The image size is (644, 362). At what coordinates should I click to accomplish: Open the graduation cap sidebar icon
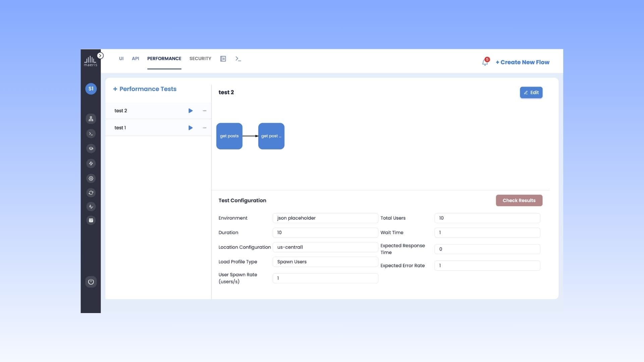point(91,148)
